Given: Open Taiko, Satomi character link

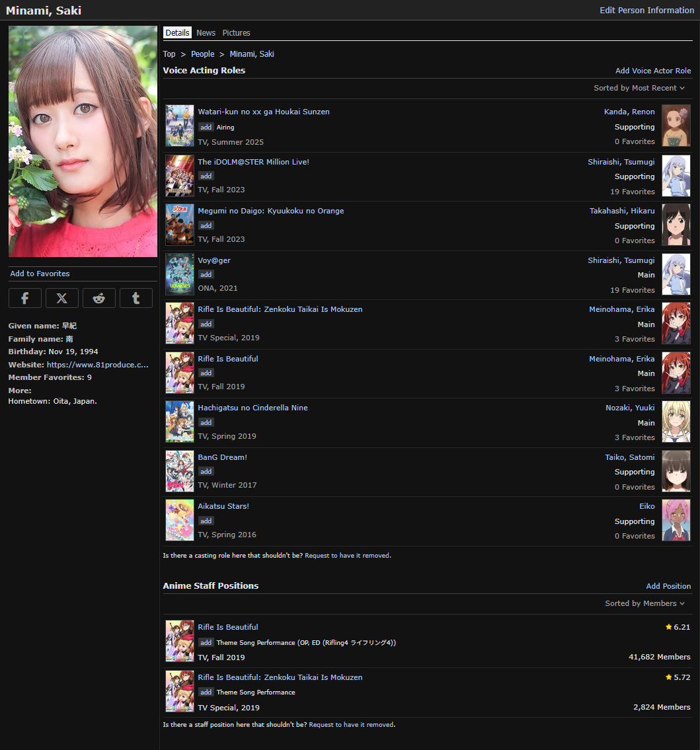Looking at the screenshot, I should (x=630, y=457).
